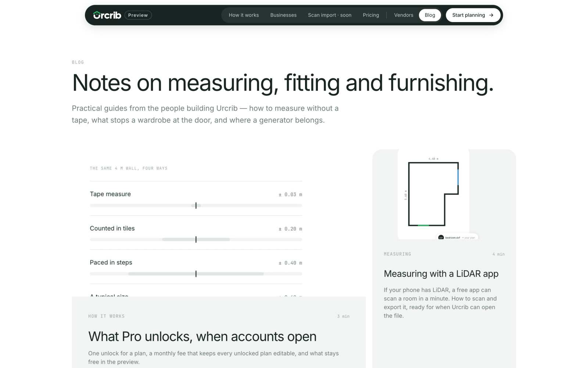Click the Preview badge beside the logo
Screen dimensions: 588x368
pos(138,15)
